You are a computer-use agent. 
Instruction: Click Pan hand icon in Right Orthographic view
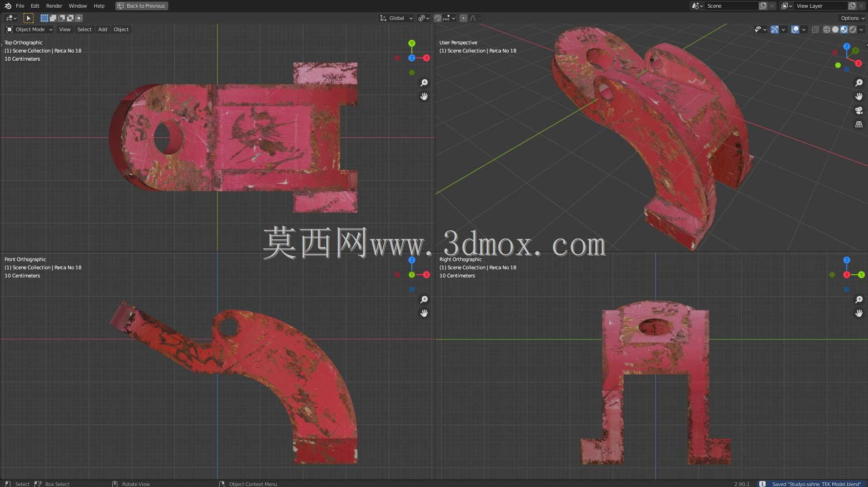click(x=859, y=313)
